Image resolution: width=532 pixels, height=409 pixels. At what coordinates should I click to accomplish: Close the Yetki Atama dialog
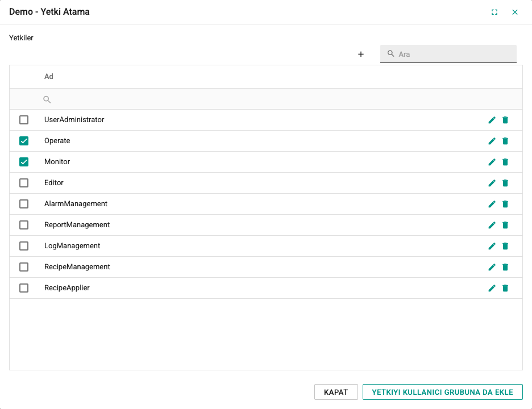[515, 12]
